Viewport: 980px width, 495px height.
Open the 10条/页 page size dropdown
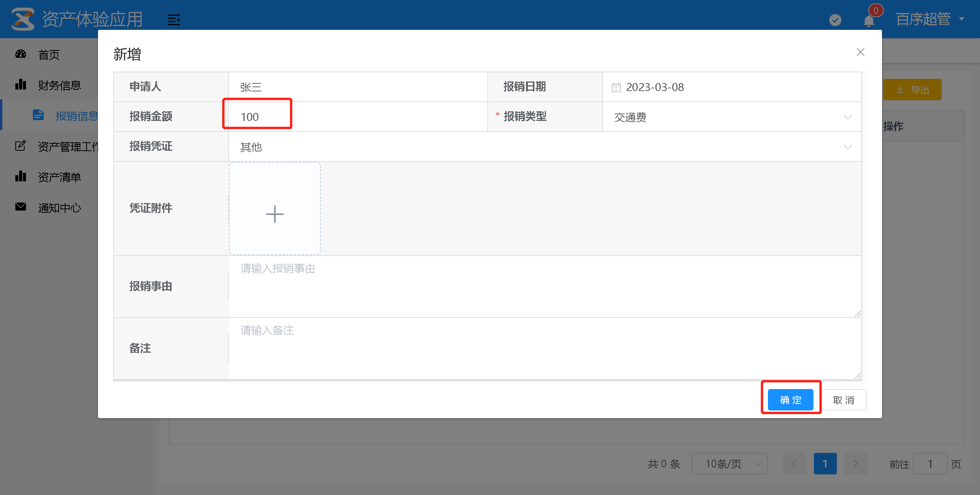point(730,464)
